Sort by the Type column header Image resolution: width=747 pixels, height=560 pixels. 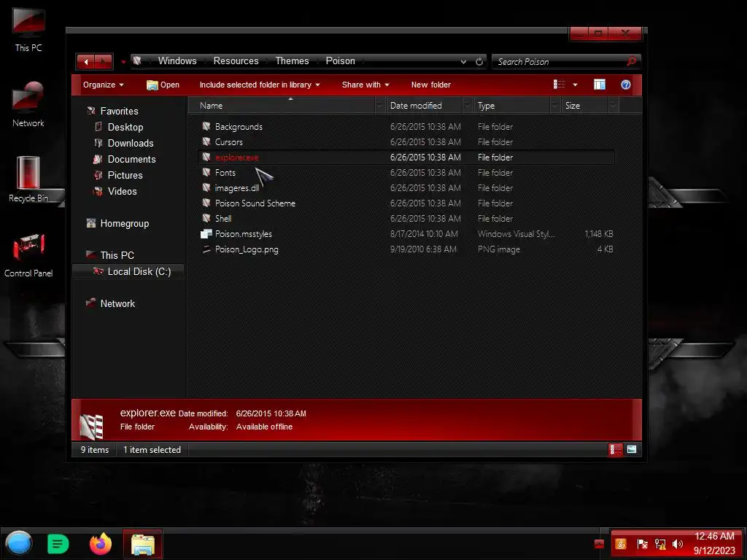point(513,106)
